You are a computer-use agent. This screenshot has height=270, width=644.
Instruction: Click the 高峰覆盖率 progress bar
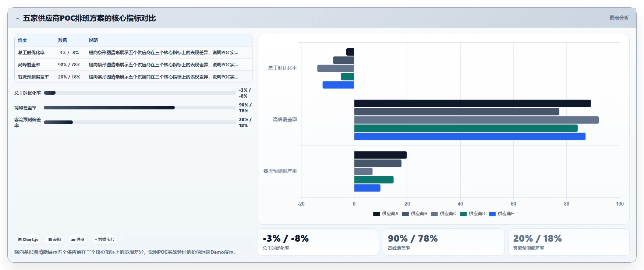point(140,108)
